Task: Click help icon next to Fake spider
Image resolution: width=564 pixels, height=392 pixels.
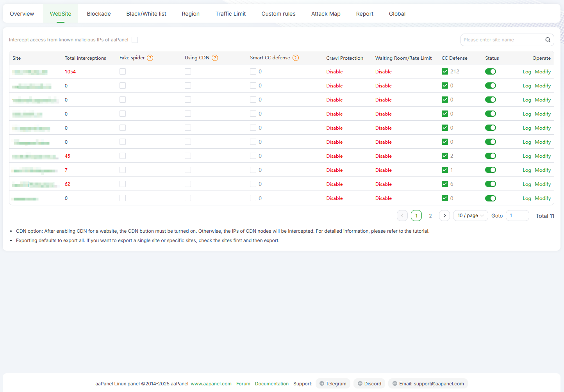Action: 150,58
